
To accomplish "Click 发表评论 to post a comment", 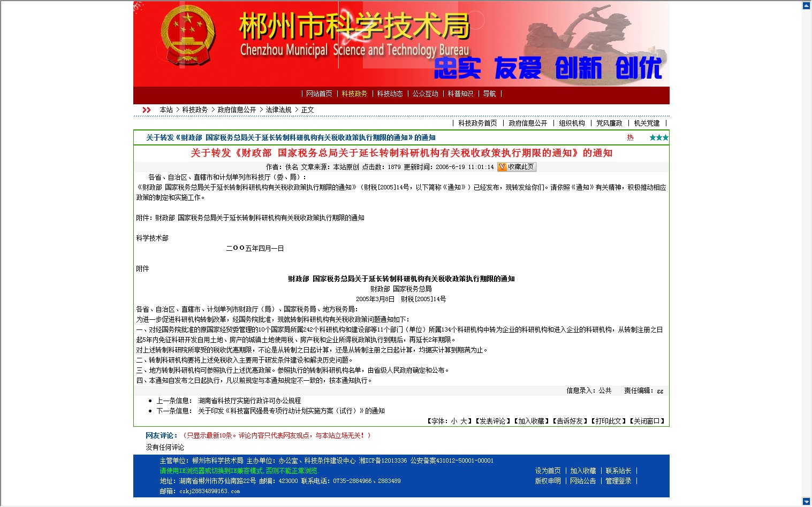I will coord(492,421).
